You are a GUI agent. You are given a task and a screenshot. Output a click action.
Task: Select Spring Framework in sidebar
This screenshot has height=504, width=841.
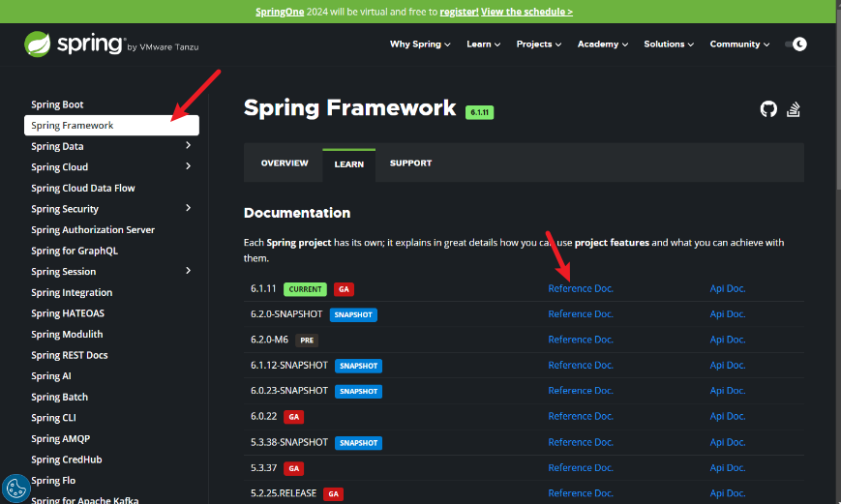(111, 126)
